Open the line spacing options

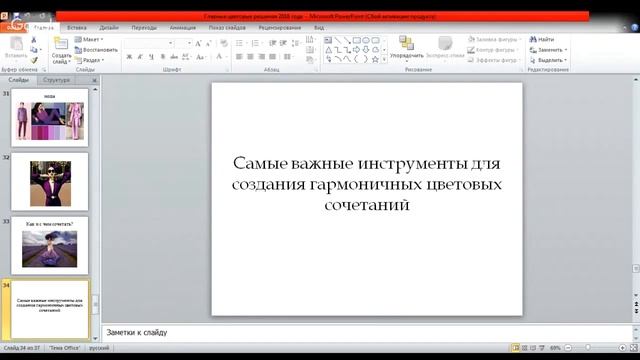coord(297,43)
